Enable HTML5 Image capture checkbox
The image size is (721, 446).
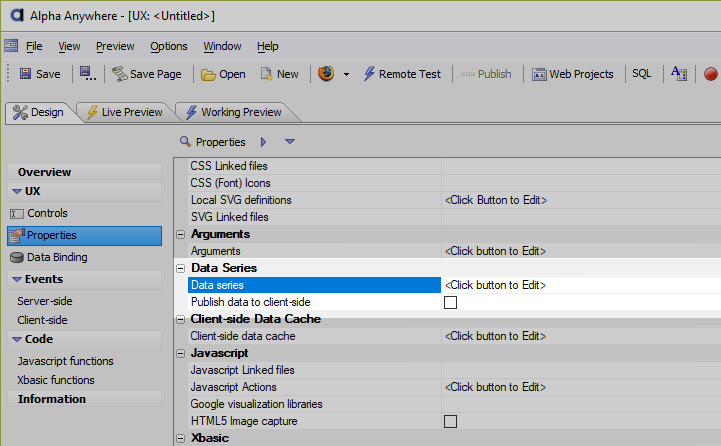(450, 422)
